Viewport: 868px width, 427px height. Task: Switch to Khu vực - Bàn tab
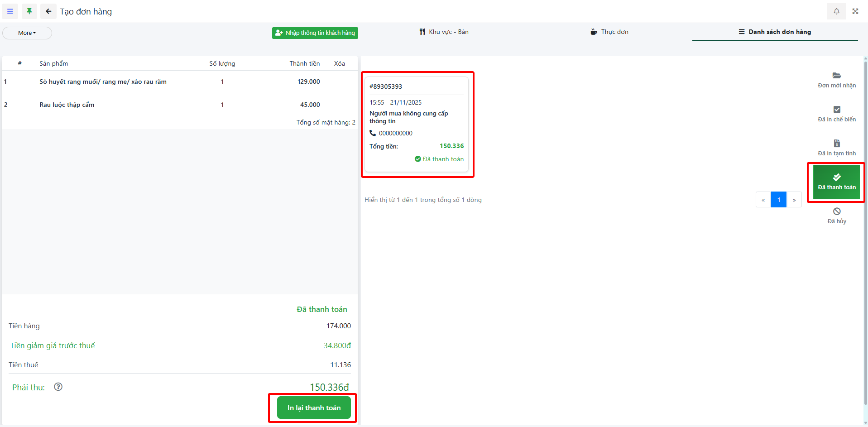(444, 32)
